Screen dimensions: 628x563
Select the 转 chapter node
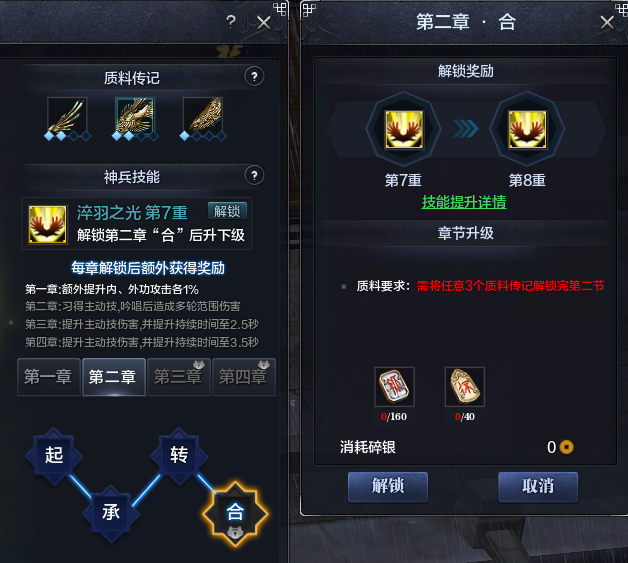[179, 456]
